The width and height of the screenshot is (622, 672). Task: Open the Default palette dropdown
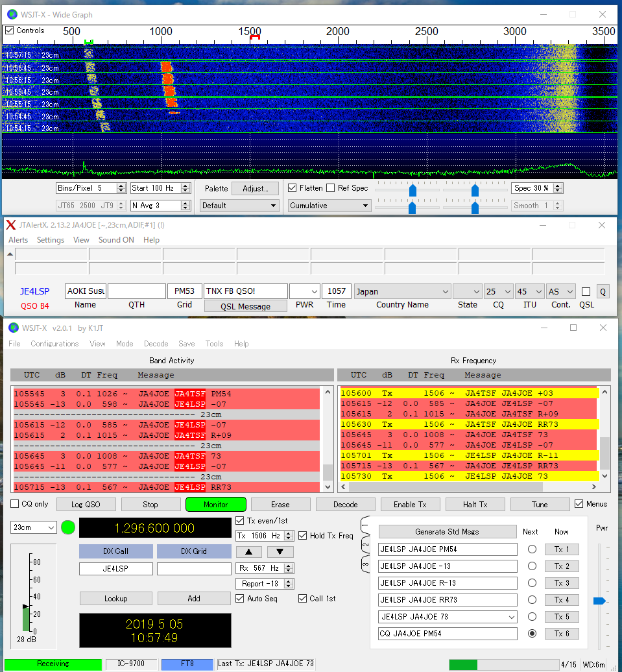point(239,206)
